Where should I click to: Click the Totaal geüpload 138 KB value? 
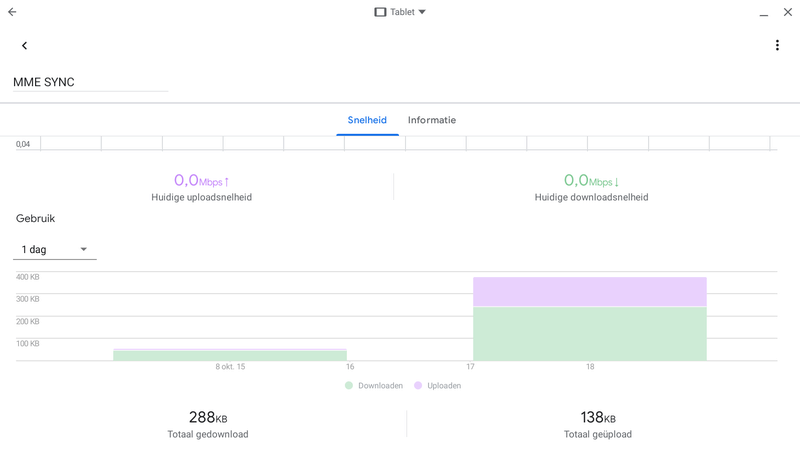point(598,418)
